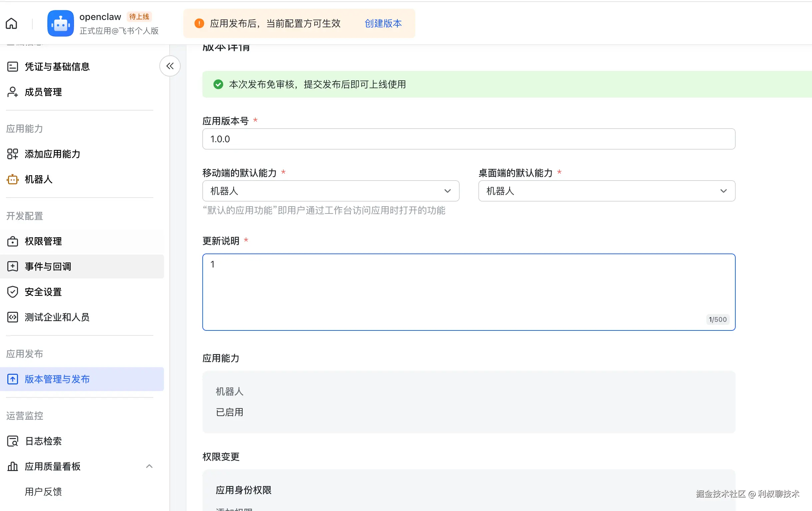This screenshot has width=812, height=511.
Task: Open 凭证与基础信息 via its sidebar icon
Action: (x=12, y=67)
